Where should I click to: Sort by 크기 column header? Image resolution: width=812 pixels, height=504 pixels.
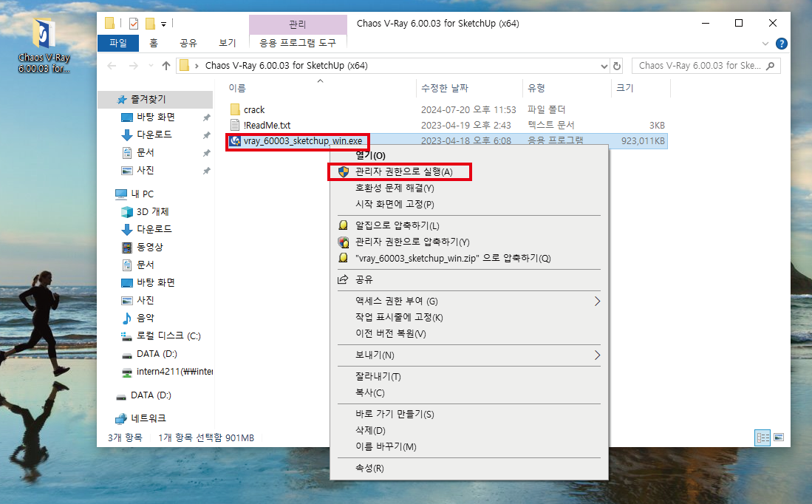pos(624,88)
